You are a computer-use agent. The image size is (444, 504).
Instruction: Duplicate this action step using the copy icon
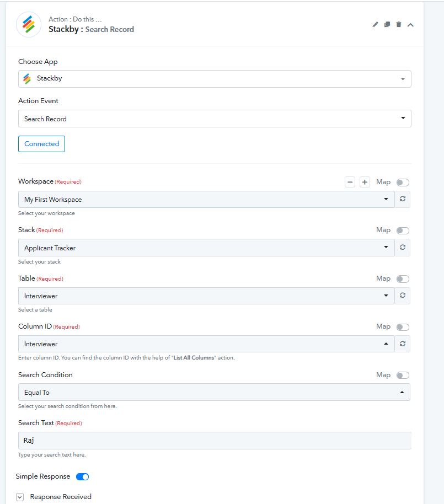(387, 24)
